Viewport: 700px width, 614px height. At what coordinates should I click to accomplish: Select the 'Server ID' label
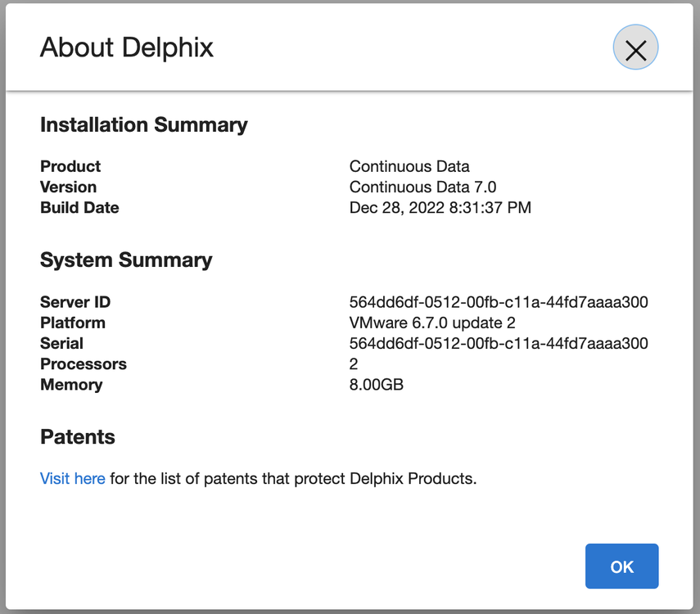click(75, 302)
